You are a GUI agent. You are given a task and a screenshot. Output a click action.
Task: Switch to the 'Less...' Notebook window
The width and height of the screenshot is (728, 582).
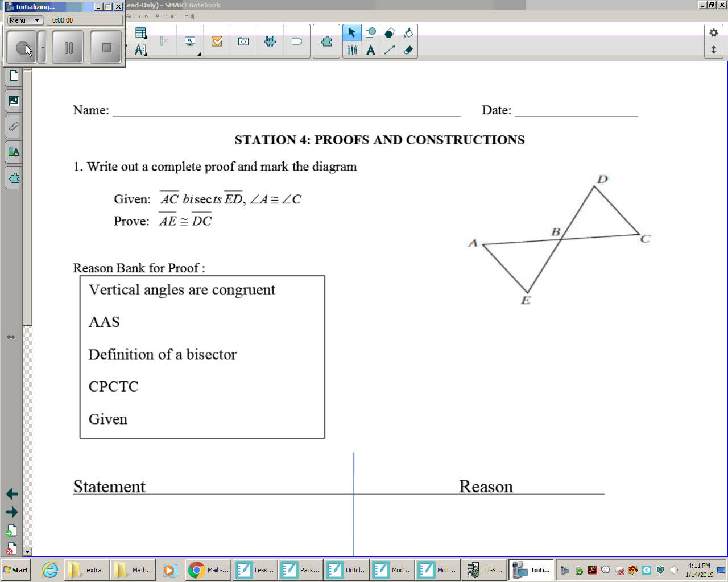255,569
